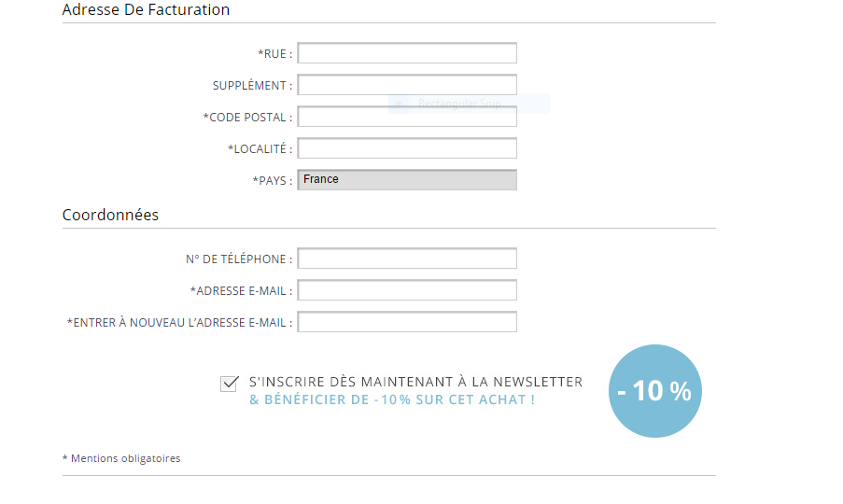Focus the N° DE TÉLÉPHONE field
Screen dimensions: 843x504
point(407,259)
